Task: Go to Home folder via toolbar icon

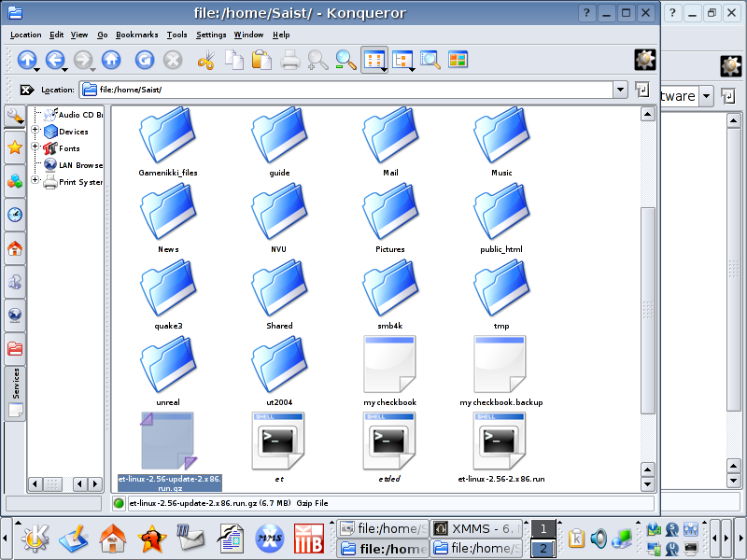Action: (111, 60)
